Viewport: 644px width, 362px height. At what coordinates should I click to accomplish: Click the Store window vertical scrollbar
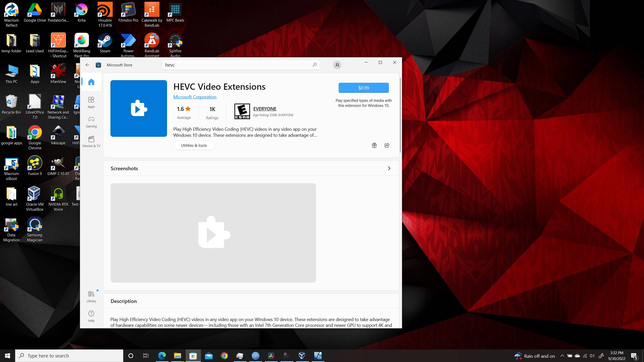(400, 115)
